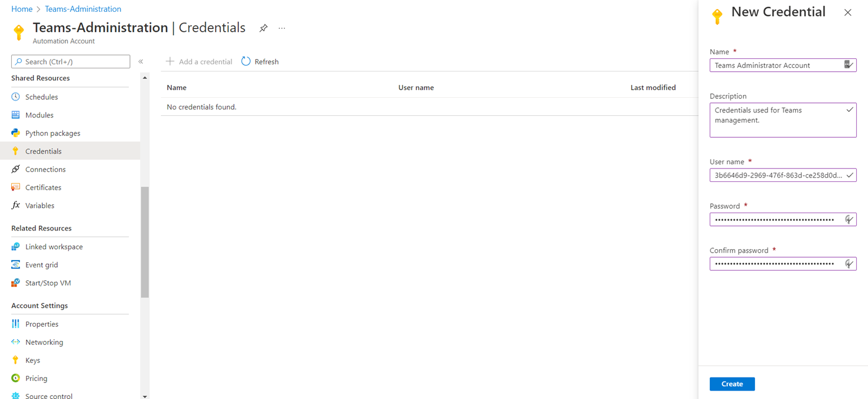868x399 pixels.
Task: Go to Networking settings page
Action: pos(44,342)
